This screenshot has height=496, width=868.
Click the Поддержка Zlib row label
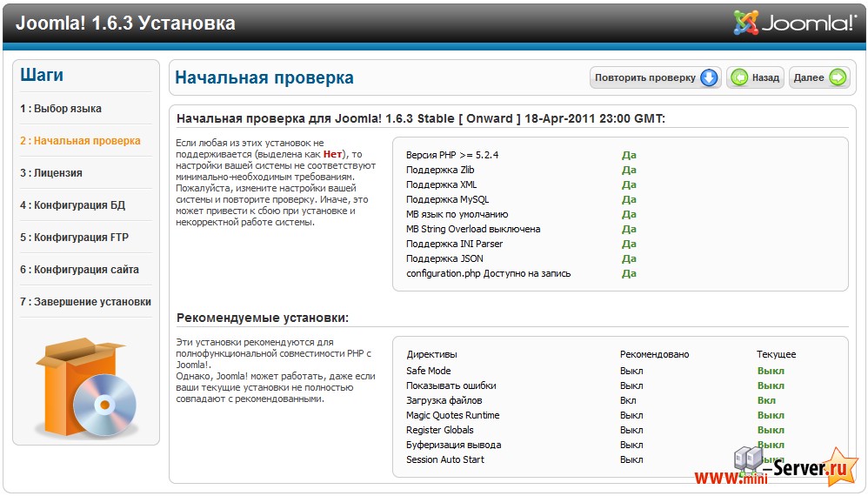click(440, 170)
